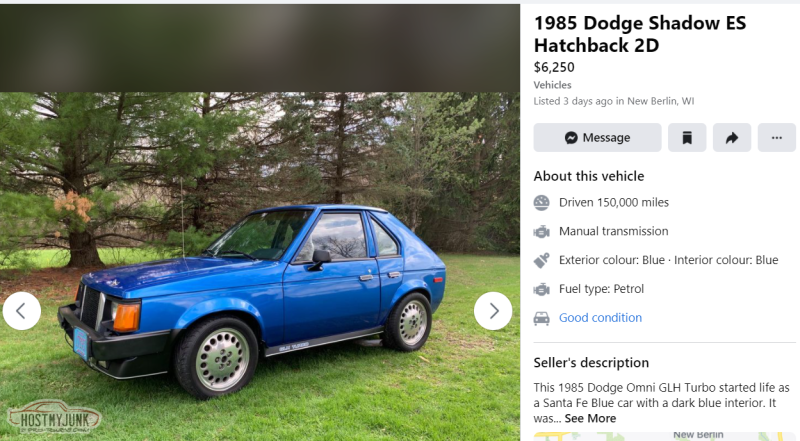800x441 pixels.
Task: Select the 1985 Dodge Shadow ES title
Action: tap(640, 34)
